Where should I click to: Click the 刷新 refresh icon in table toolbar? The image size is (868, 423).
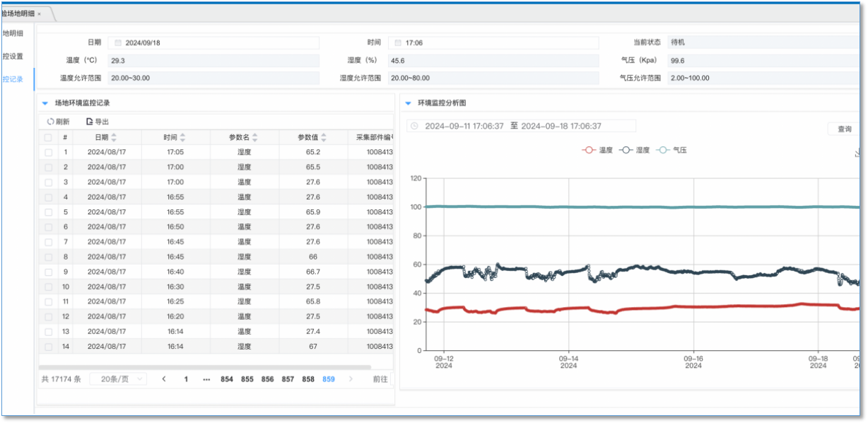pos(50,122)
